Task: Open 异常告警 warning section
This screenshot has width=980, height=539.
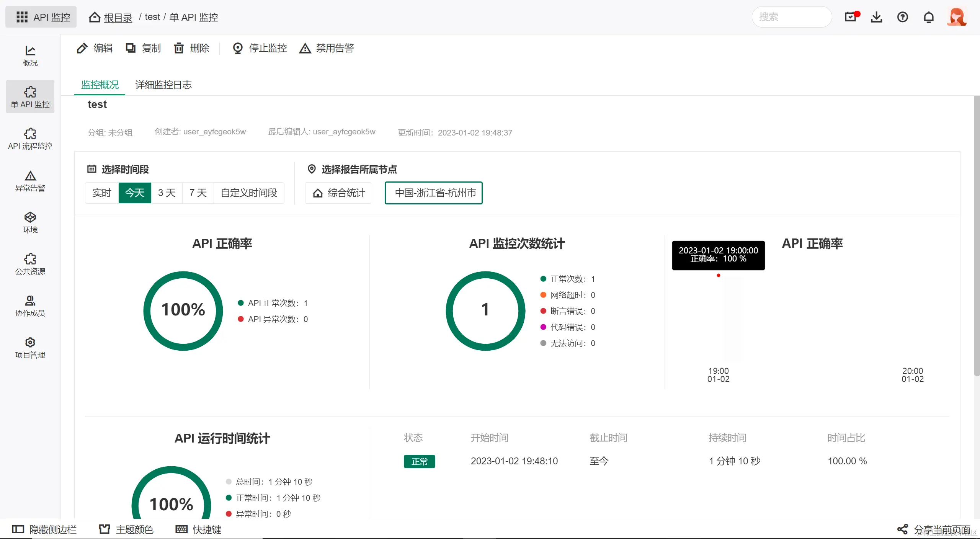Action: tap(30, 181)
